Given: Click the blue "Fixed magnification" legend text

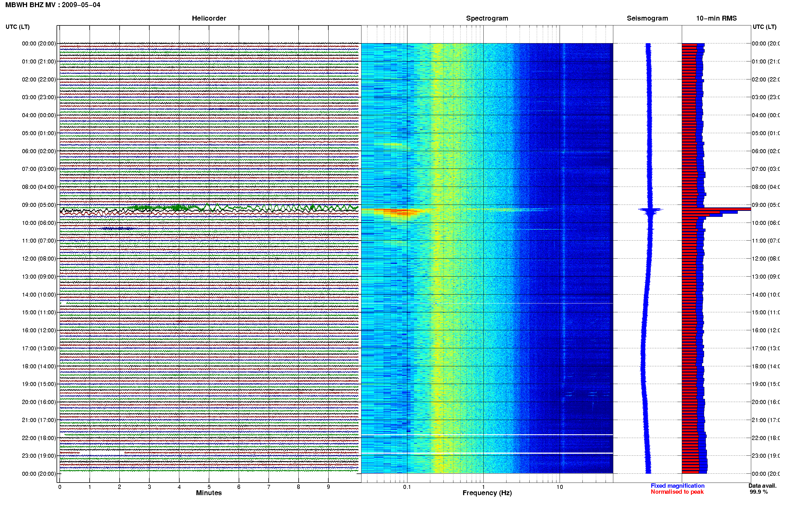Looking at the screenshot, I should pyautogui.click(x=678, y=486).
